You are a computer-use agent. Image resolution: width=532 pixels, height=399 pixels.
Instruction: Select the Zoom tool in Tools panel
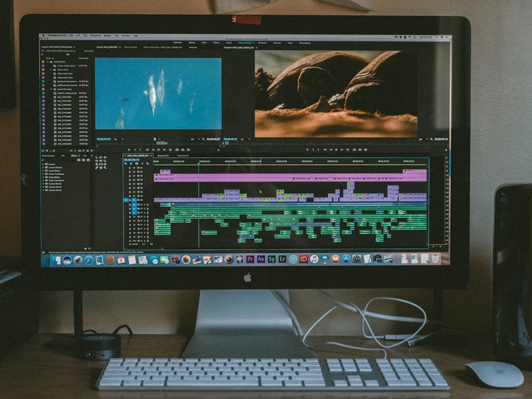105,168
